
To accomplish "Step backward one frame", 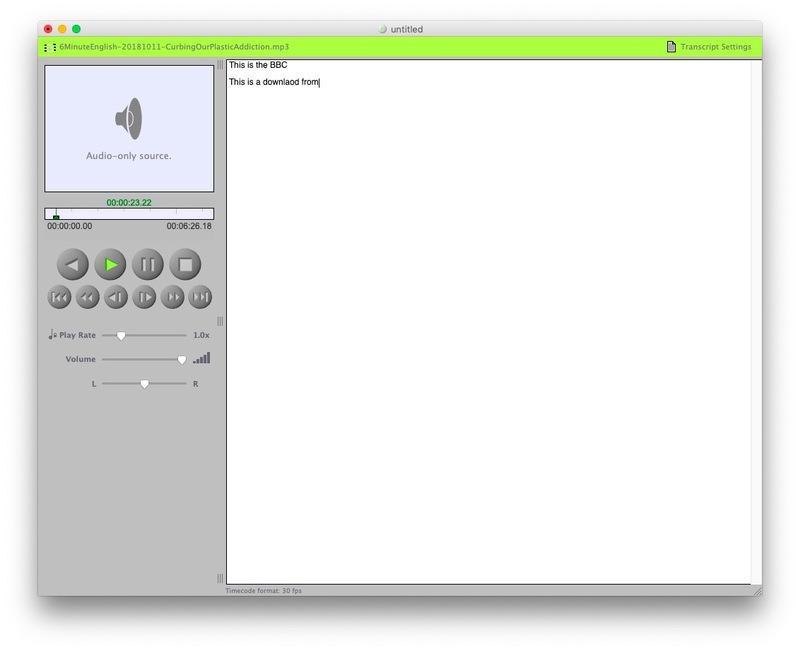I will tap(116, 297).
